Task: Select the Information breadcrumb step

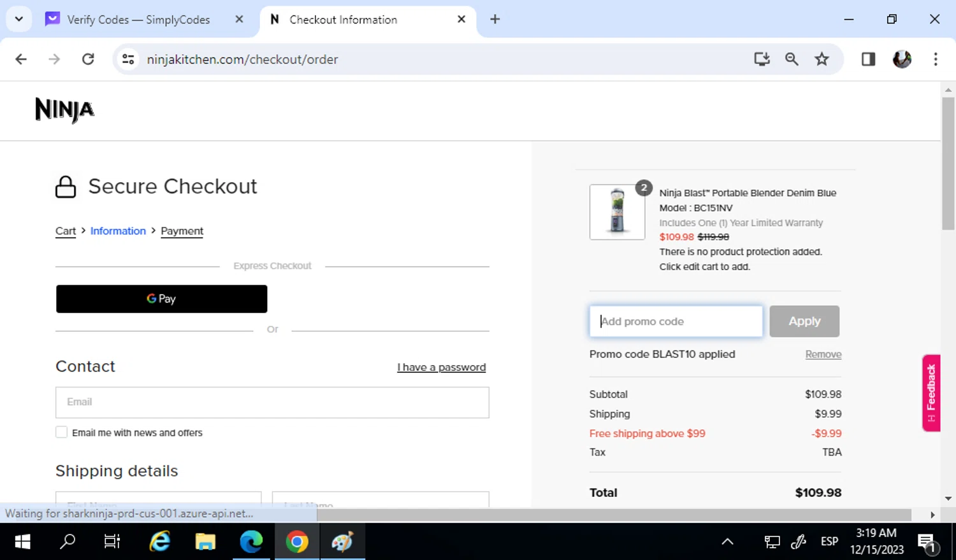Action: 118,231
